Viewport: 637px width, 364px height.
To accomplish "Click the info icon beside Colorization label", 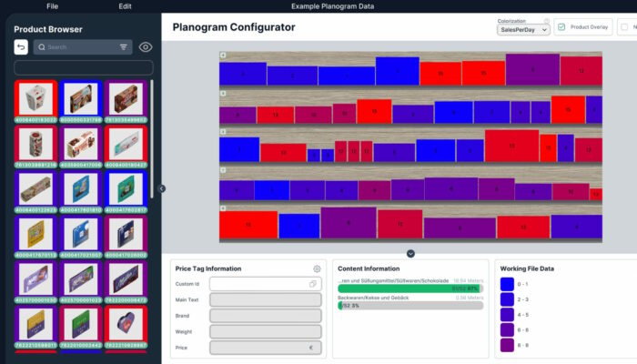I will 546,21.
